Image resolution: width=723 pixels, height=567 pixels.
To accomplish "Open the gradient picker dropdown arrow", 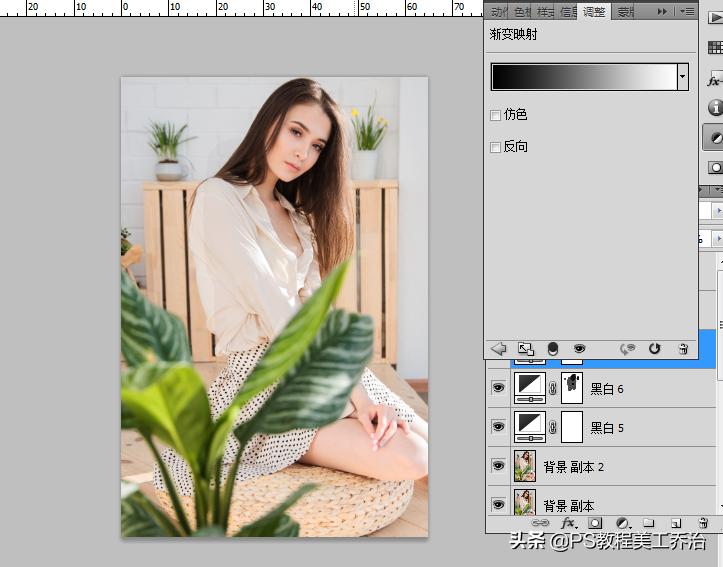I will (x=682, y=77).
